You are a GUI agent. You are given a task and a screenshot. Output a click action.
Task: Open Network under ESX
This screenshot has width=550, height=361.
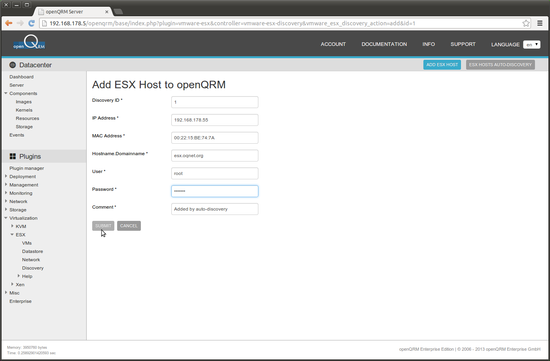pyautogui.click(x=31, y=260)
